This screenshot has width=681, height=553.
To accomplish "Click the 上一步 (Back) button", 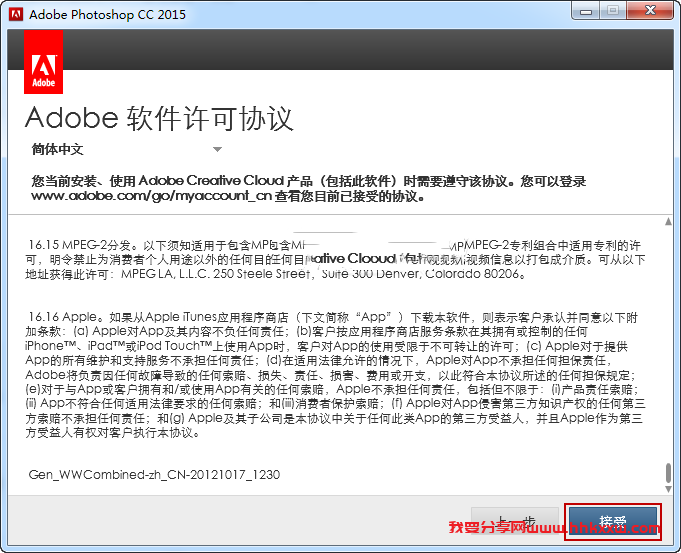I will tap(515, 521).
